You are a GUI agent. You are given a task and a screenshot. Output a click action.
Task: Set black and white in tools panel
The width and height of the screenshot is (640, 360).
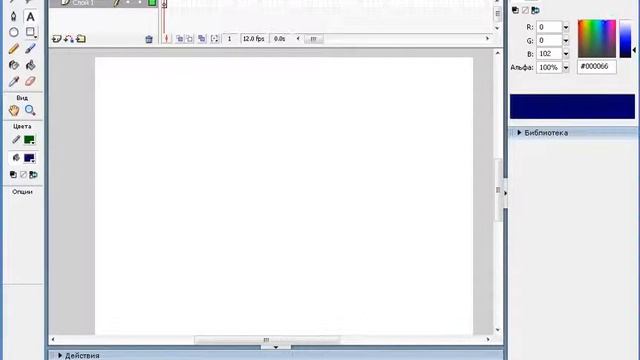pyautogui.click(x=13, y=175)
